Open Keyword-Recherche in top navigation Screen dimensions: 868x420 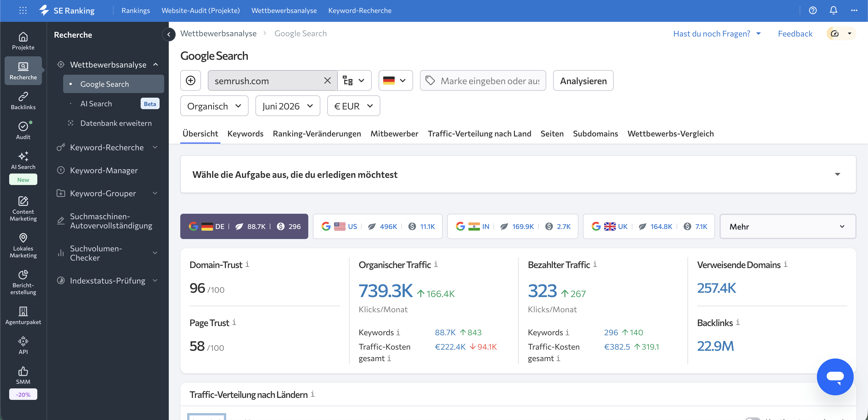tap(360, 10)
